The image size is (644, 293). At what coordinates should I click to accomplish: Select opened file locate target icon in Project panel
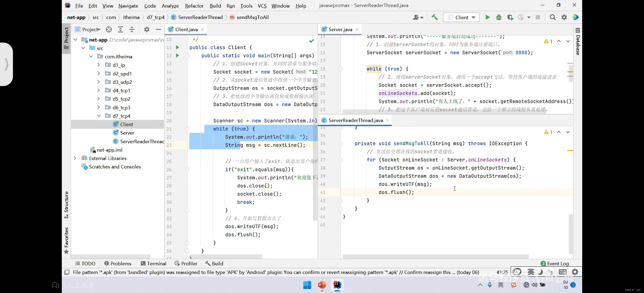pyautogui.click(x=109, y=30)
